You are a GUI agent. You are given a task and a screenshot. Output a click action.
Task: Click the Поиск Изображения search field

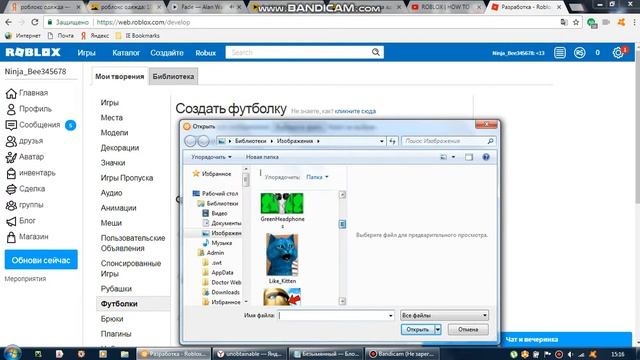[449, 141]
